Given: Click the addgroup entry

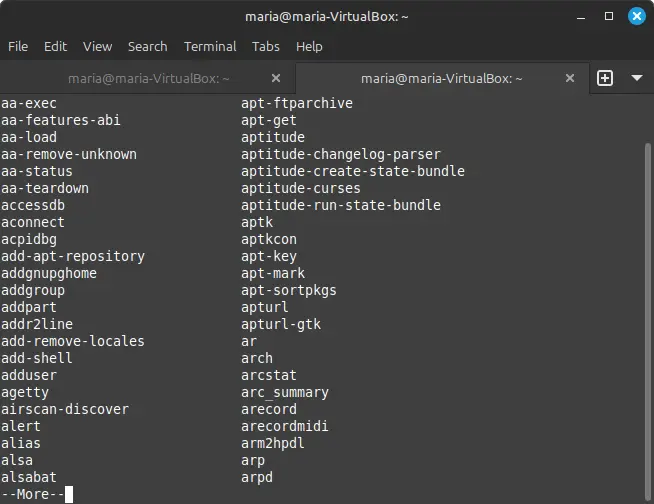Looking at the screenshot, I should click(33, 290).
